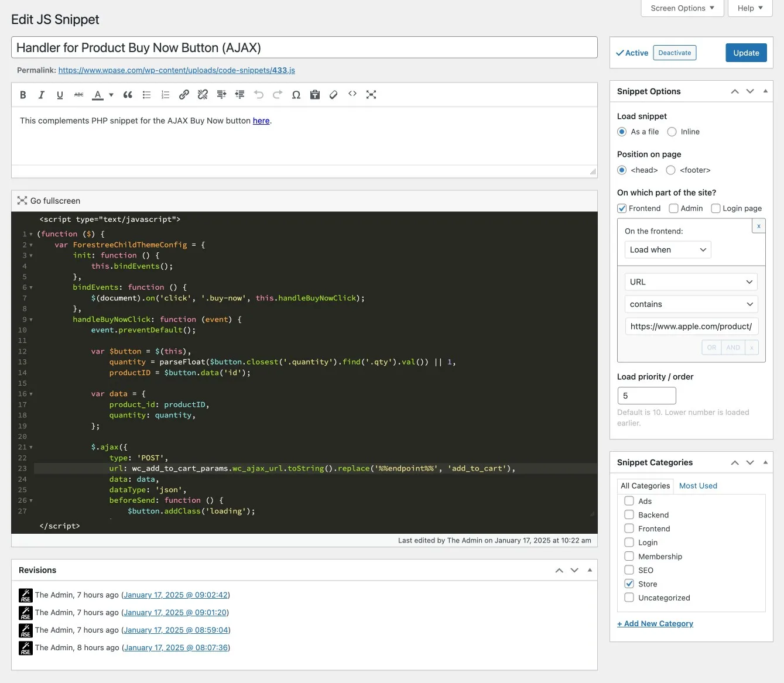
Task: Expand the contains condition dropdown
Action: coord(691,304)
